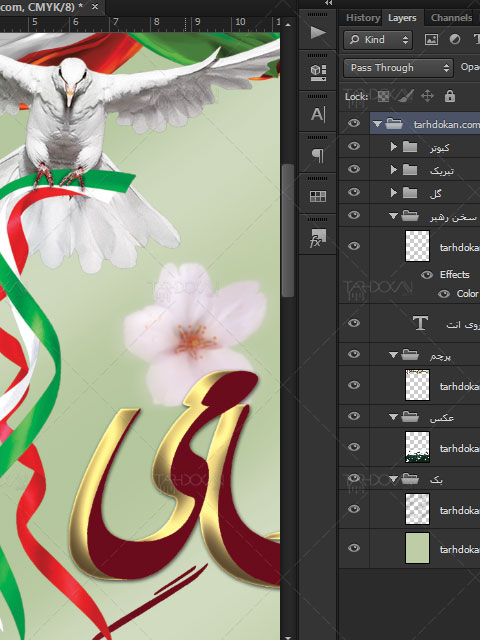This screenshot has height=640, width=480.
Task: Open the Actions panel play icon
Action: 318,33
